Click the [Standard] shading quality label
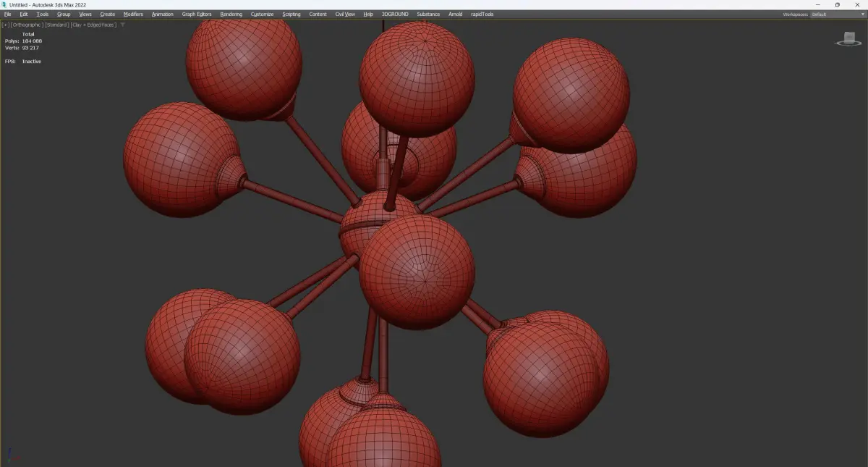The width and height of the screenshot is (868, 467). tap(57, 25)
